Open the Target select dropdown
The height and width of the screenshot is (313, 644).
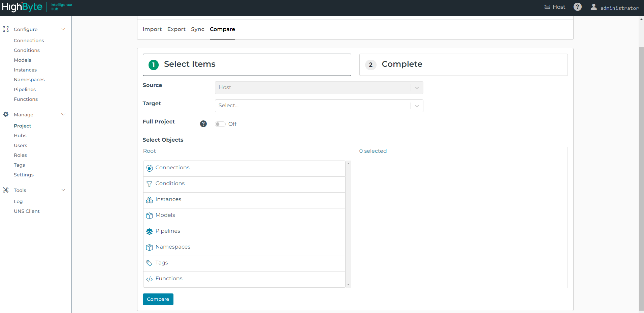319,106
